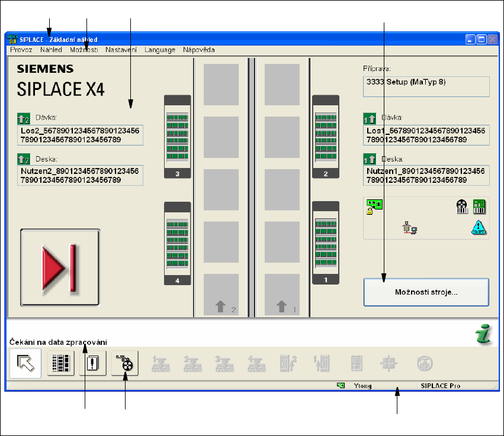This screenshot has height=436, width=504.
Task: Click the disabled conveyor cross toolbar icon
Action: point(389,363)
